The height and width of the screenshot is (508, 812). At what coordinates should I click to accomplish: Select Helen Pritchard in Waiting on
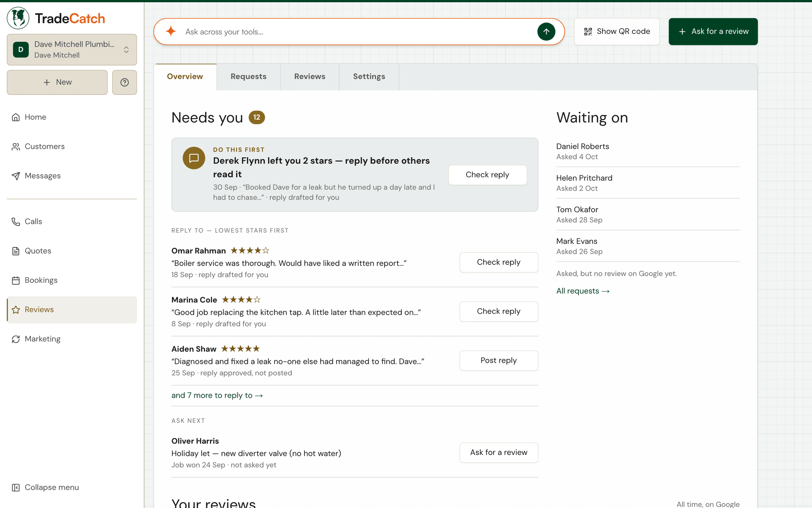click(648, 183)
